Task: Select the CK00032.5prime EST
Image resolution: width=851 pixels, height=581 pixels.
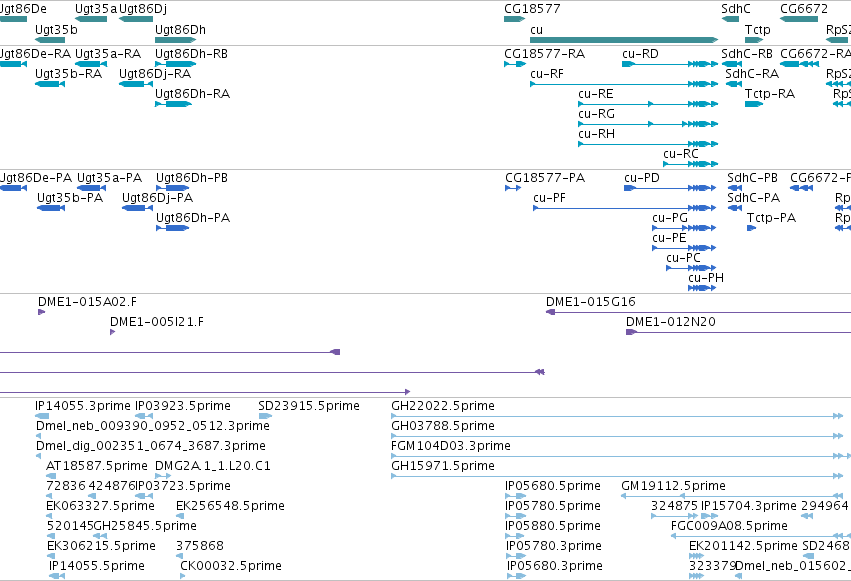Action: [x=182, y=576]
